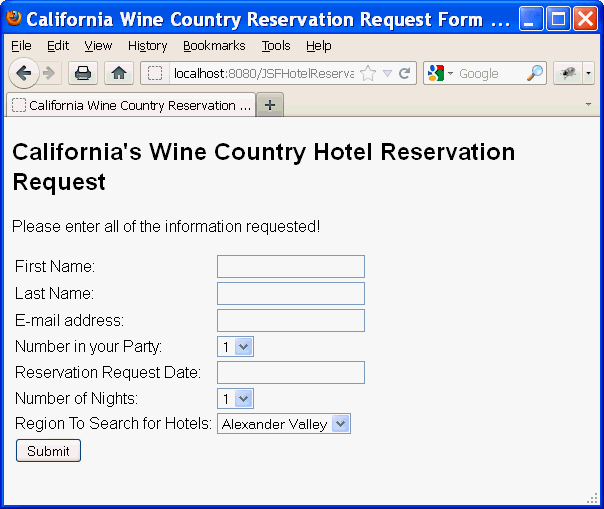Open the Tools menu
Viewport: 604px width, 509px height.
276,46
